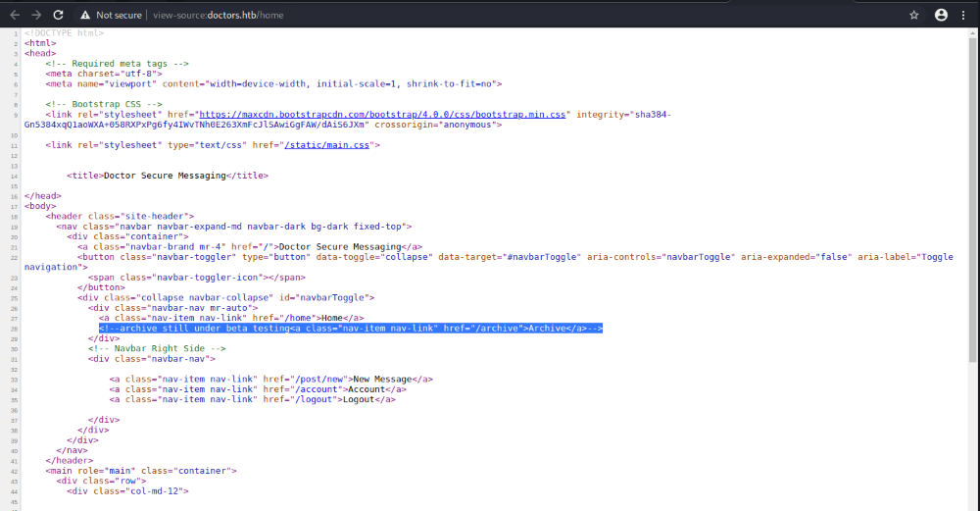Open the Chrome three-dot menu
980x511 pixels.
963,15
